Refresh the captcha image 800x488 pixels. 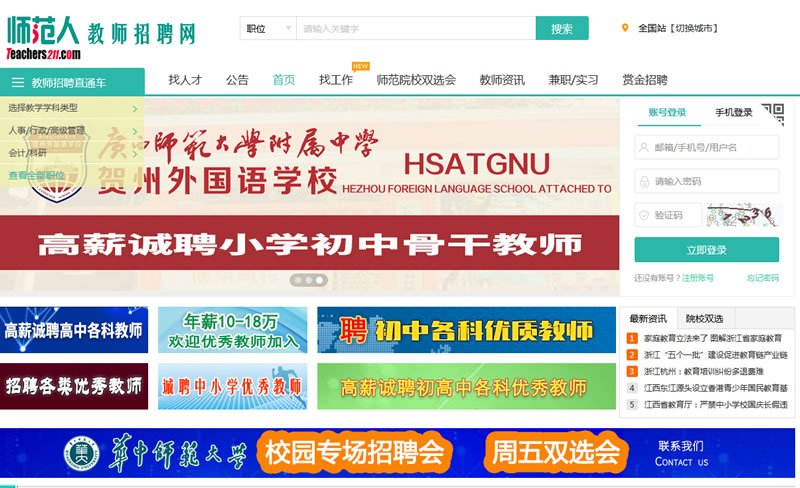point(743,215)
